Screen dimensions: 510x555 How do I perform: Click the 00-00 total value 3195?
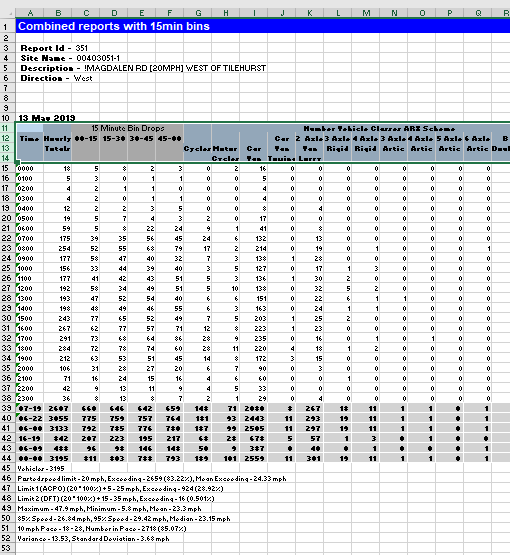coord(57,458)
